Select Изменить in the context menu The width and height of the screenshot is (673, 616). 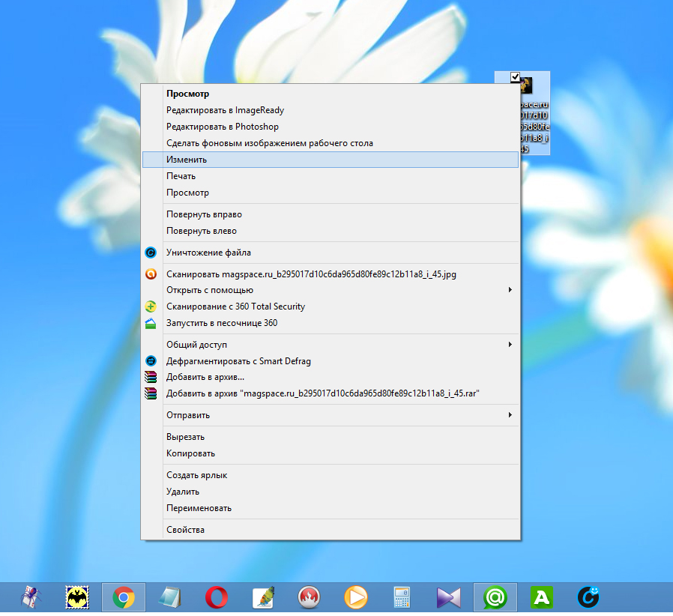[x=187, y=160]
